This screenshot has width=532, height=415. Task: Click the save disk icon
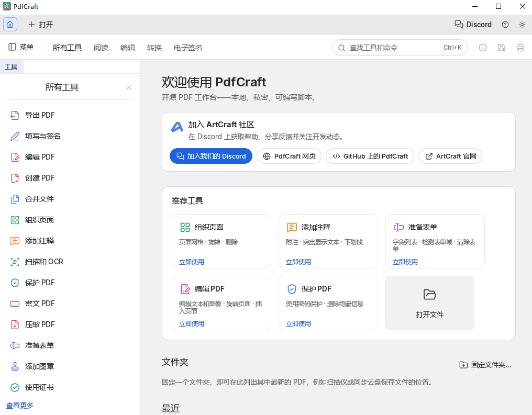point(502,48)
